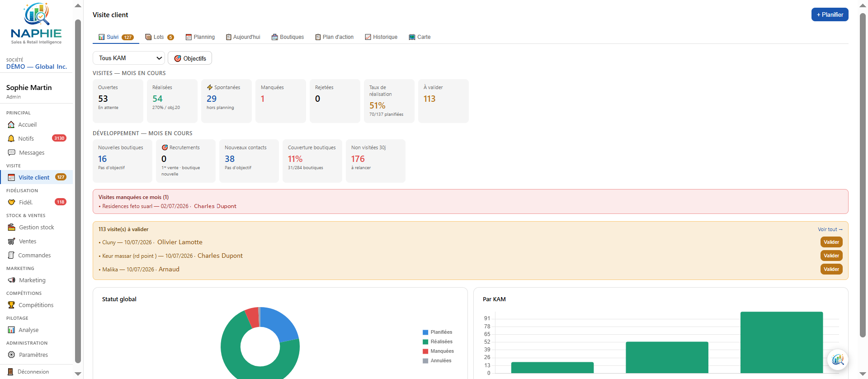
Task: Click the Objectifs button
Action: tap(190, 58)
